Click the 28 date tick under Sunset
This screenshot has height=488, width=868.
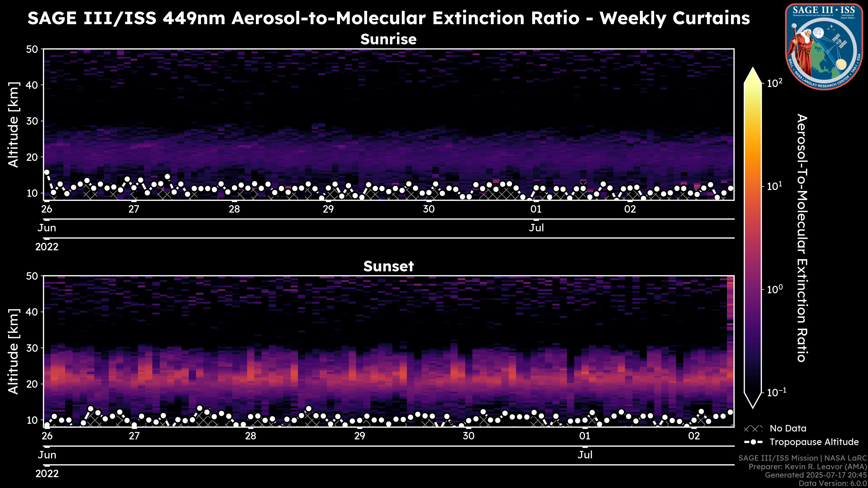pyautogui.click(x=250, y=436)
